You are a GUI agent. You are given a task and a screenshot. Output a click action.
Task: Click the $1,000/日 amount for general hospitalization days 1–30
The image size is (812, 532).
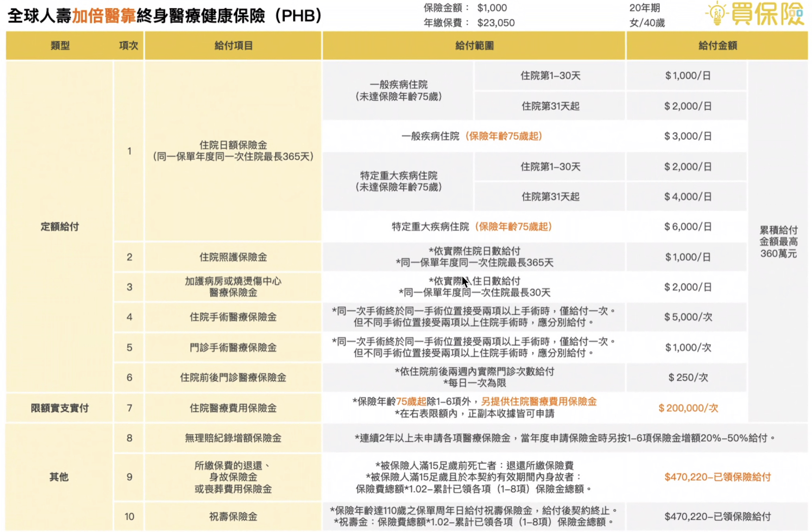pyautogui.click(x=688, y=76)
